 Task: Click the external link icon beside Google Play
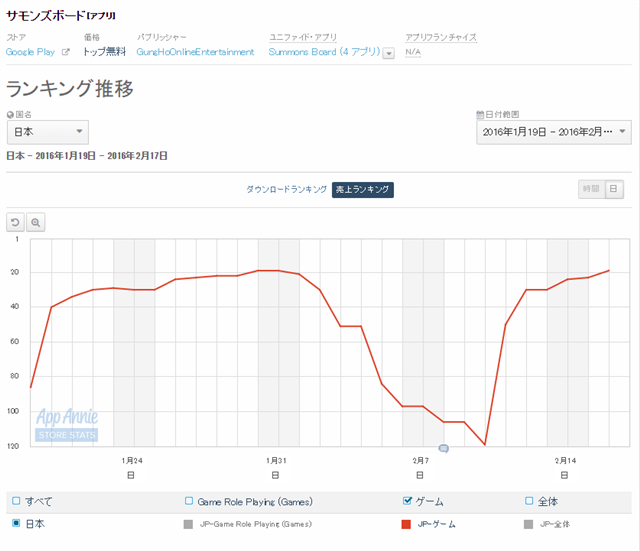(66, 52)
